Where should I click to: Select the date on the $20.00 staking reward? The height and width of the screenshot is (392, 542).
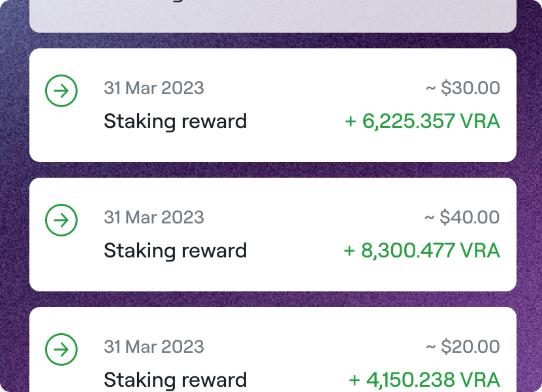pos(153,347)
